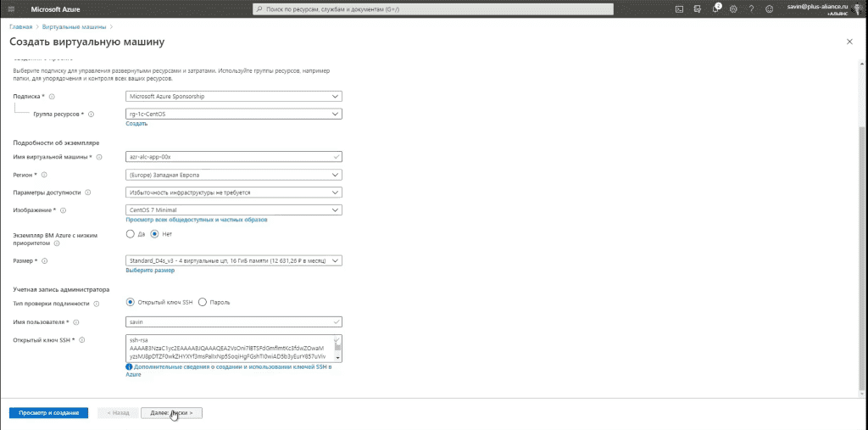Click the Имя пользователя input field
Image resolution: width=868 pixels, height=430 pixels.
coord(234,322)
